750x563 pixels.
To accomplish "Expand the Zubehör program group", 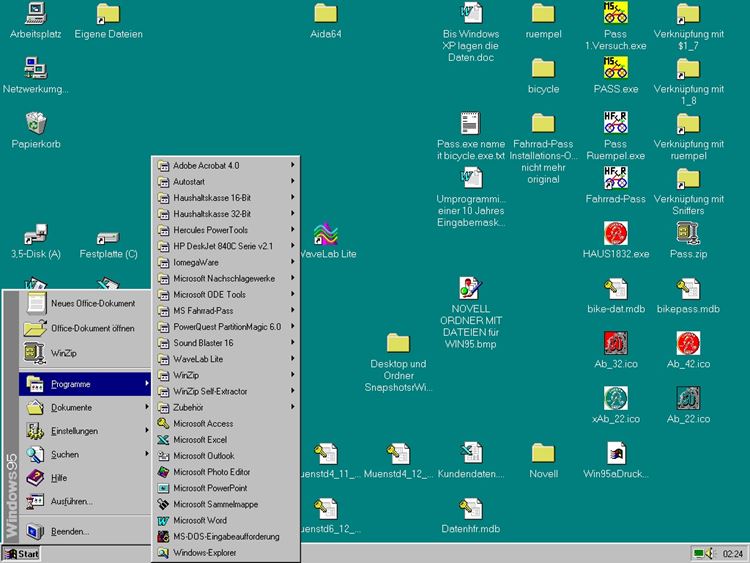I will (x=226, y=408).
